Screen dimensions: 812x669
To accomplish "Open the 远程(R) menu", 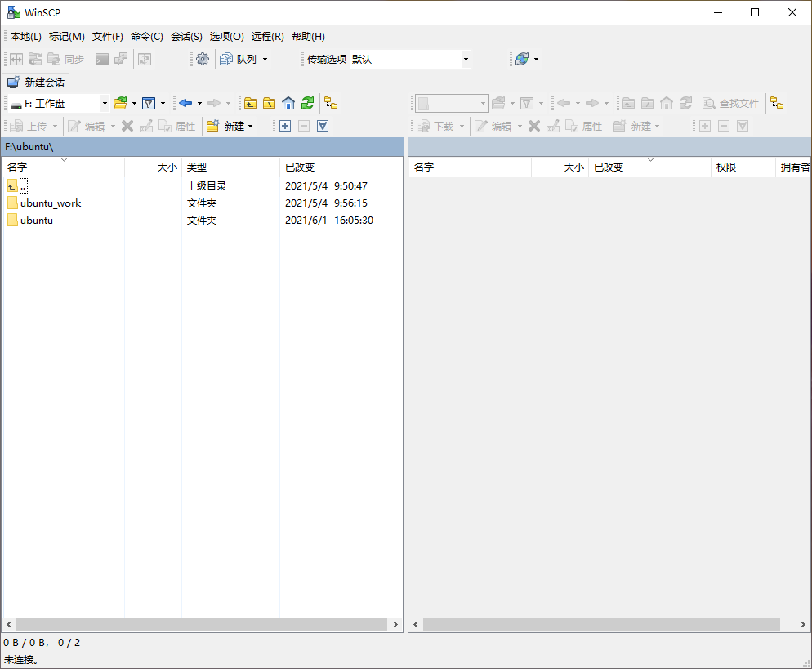I will [268, 36].
